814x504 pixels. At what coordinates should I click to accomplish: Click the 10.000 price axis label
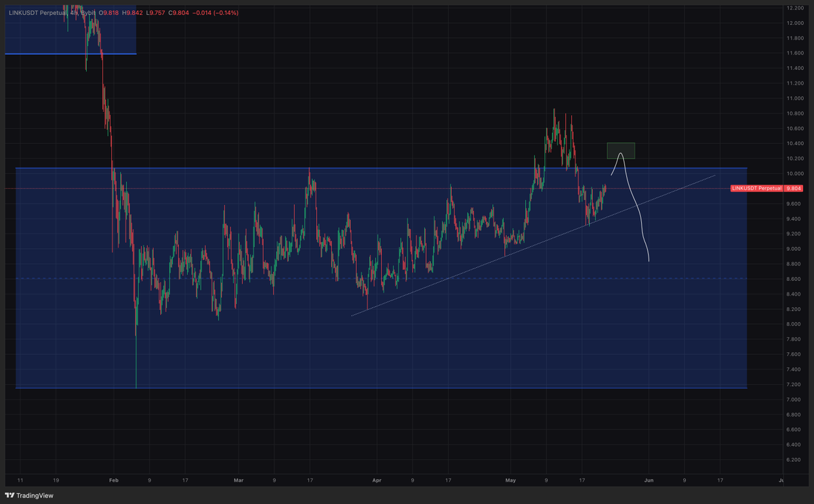(x=794, y=174)
